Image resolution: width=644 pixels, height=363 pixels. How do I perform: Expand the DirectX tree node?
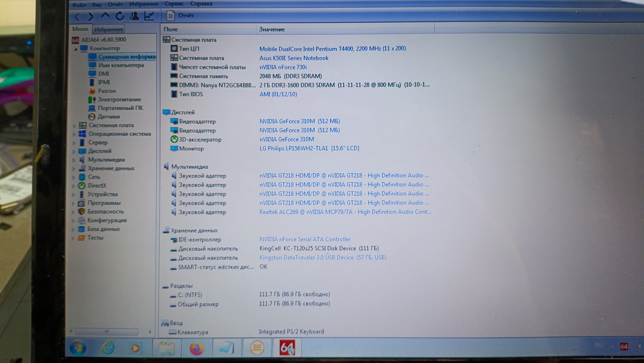(74, 186)
